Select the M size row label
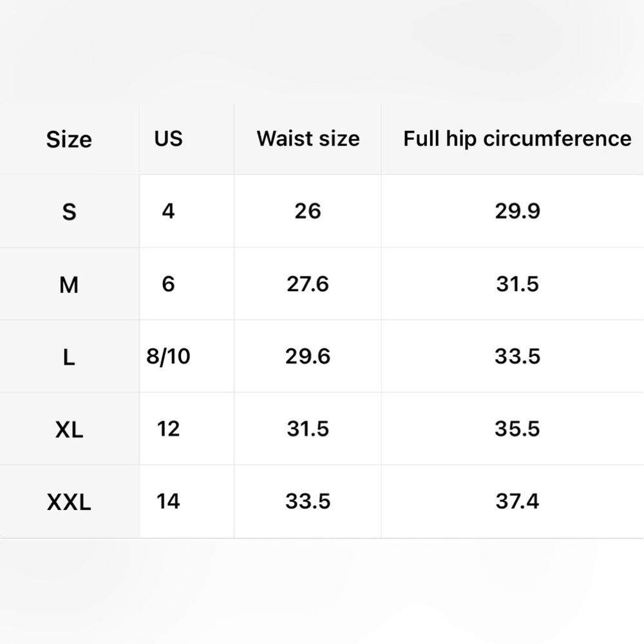This screenshot has width=644, height=644. click(x=69, y=285)
